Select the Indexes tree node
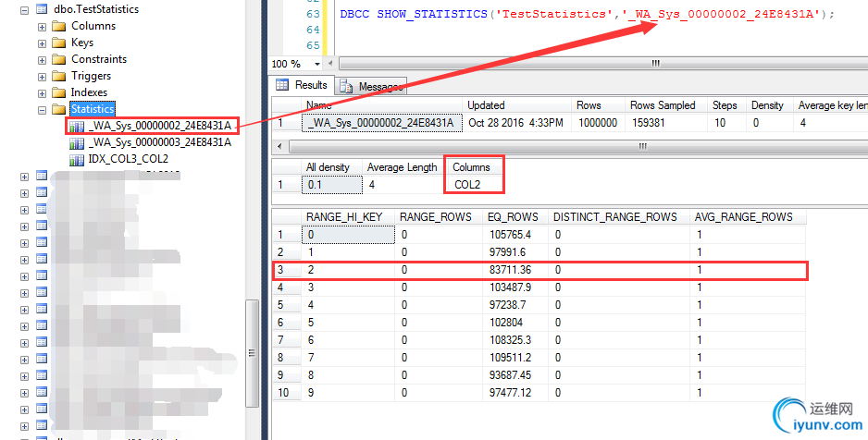Viewport: 868px width, 440px height. [89, 92]
